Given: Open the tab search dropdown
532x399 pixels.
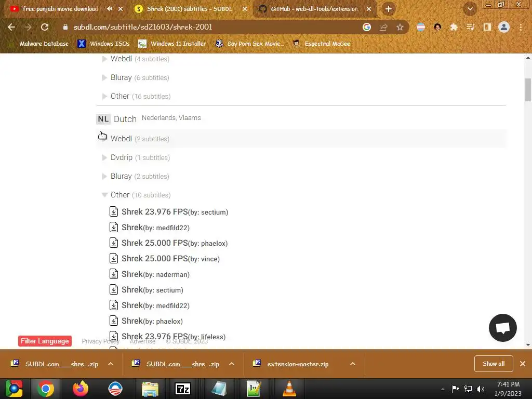Looking at the screenshot, I should click(470, 9).
